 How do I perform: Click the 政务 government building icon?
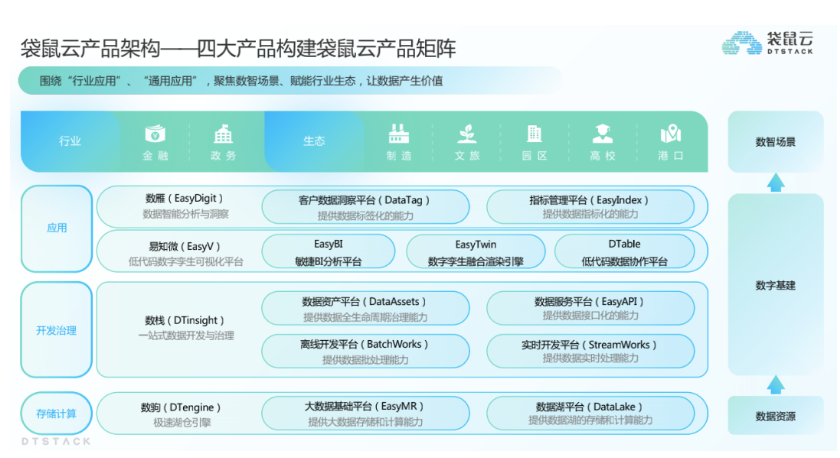pos(223,134)
